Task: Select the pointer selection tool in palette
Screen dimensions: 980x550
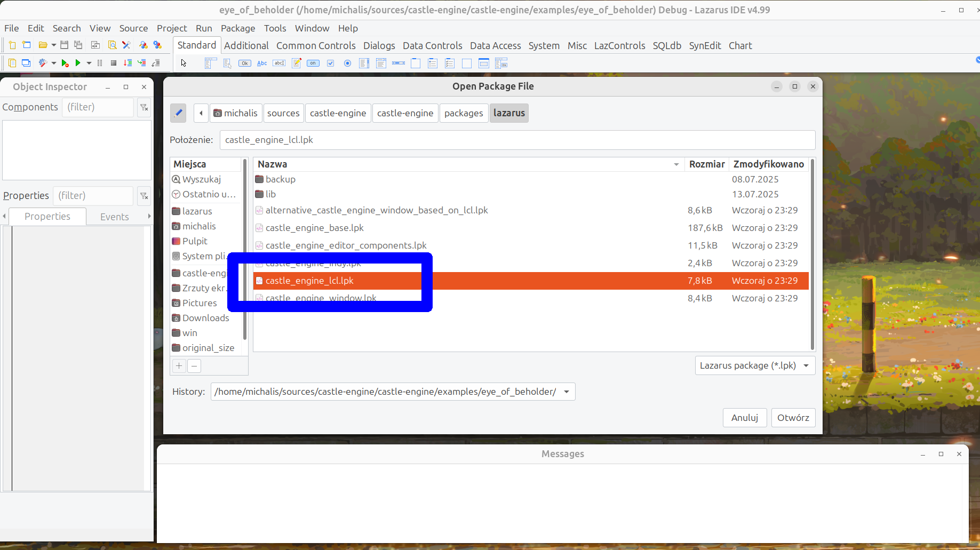Action: coord(184,63)
